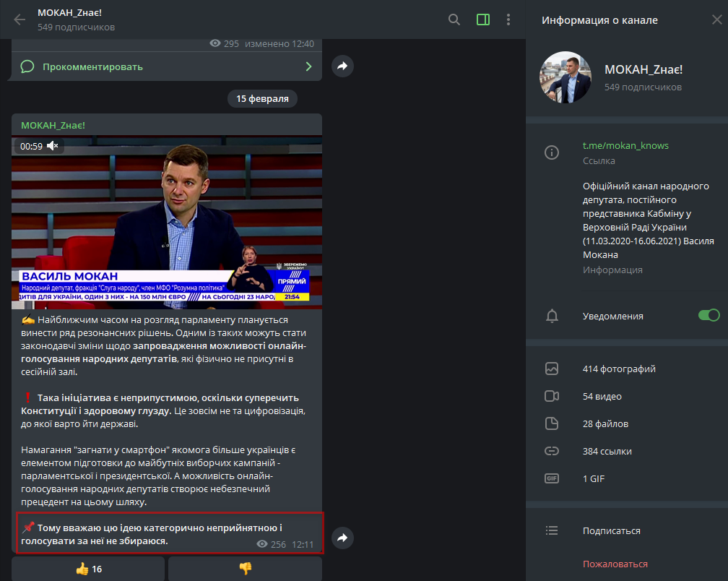The image size is (728, 581).
Task: Toggle the side info panel icon
Action: (x=483, y=20)
